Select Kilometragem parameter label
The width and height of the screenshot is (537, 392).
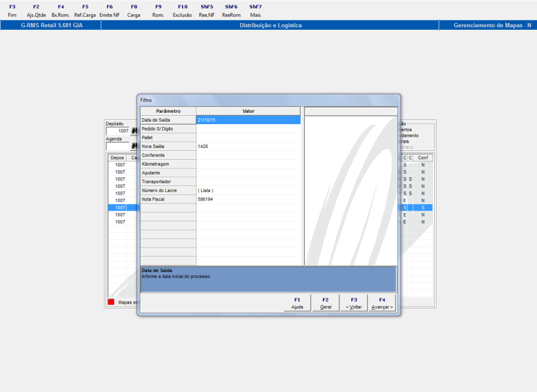(168, 164)
